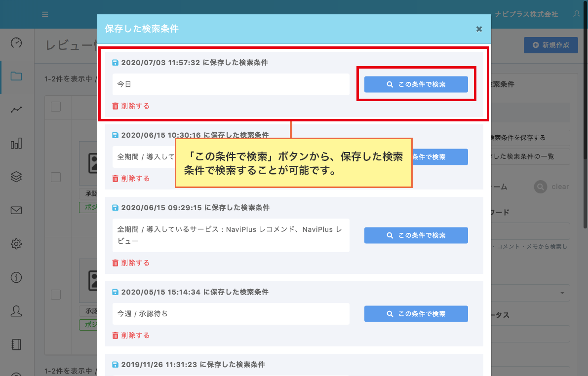Viewport: 588px width, 376px height.
Task: Delete the 2020/05/15 saved condition
Action: coord(131,336)
